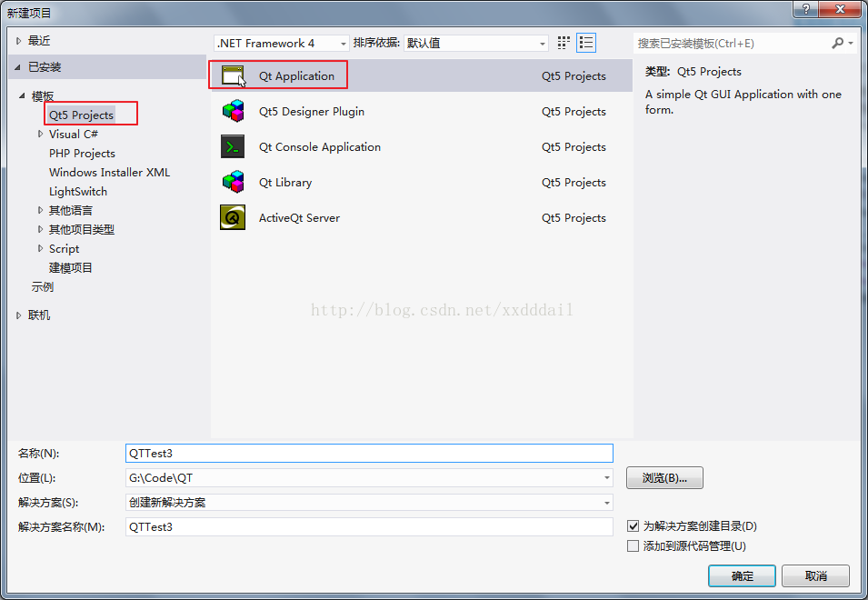Image resolution: width=868 pixels, height=600 pixels.
Task: Click Qt5 Projects type in ActiveQt Server row
Action: point(574,218)
